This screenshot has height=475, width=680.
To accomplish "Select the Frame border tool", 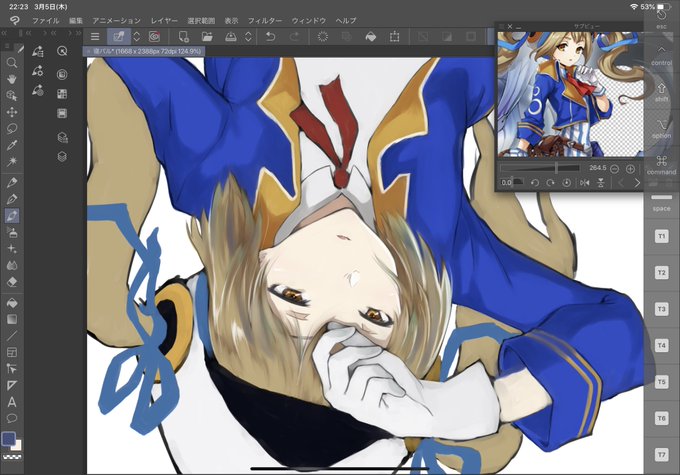I will pyautogui.click(x=12, y=352).
